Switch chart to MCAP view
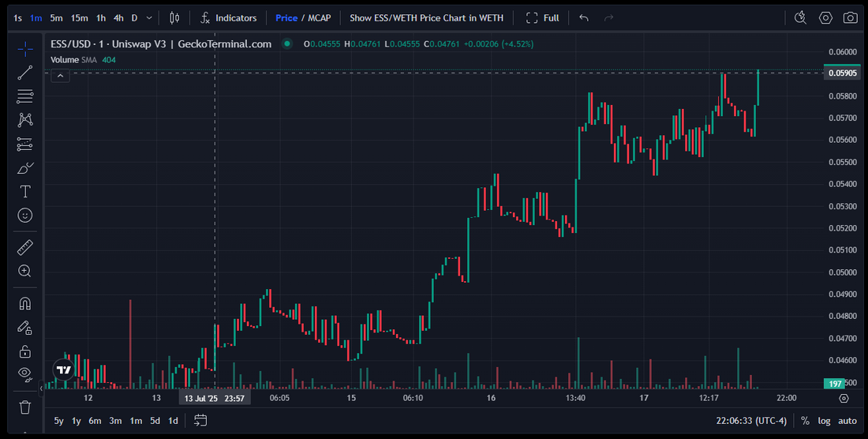 pos(320,17)
